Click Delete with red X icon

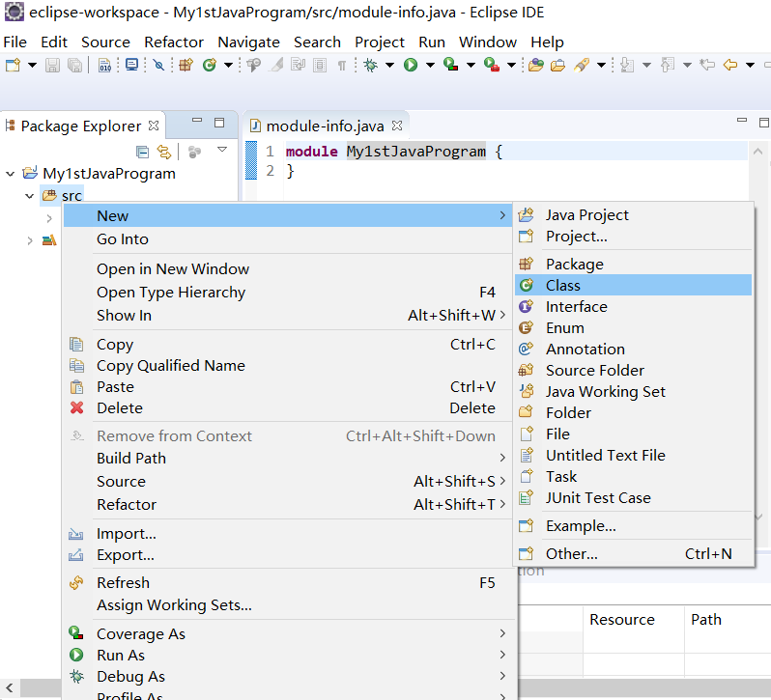(x=289, y=407)
